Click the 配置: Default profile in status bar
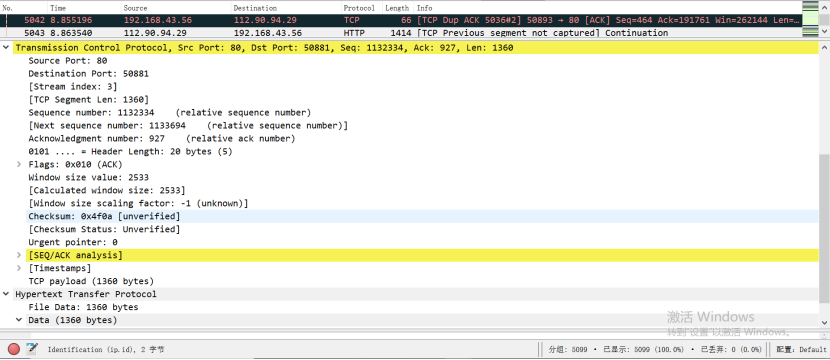 801,349
